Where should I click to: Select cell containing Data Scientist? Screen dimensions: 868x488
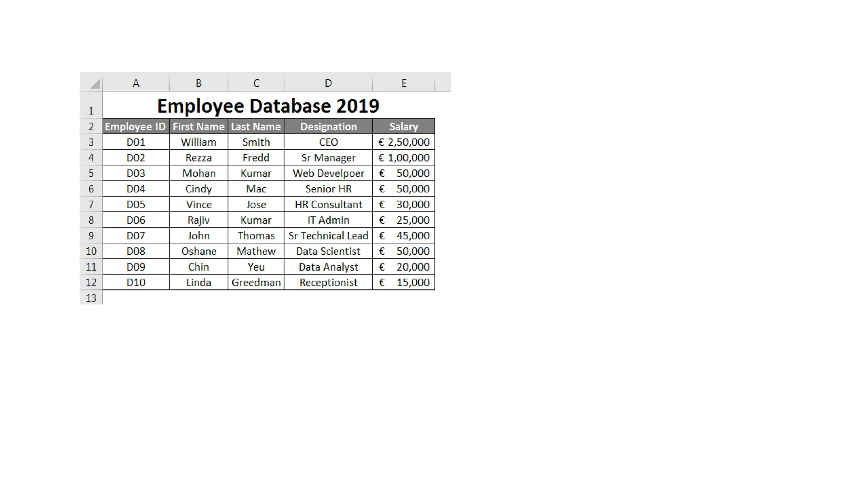point(328,251)
